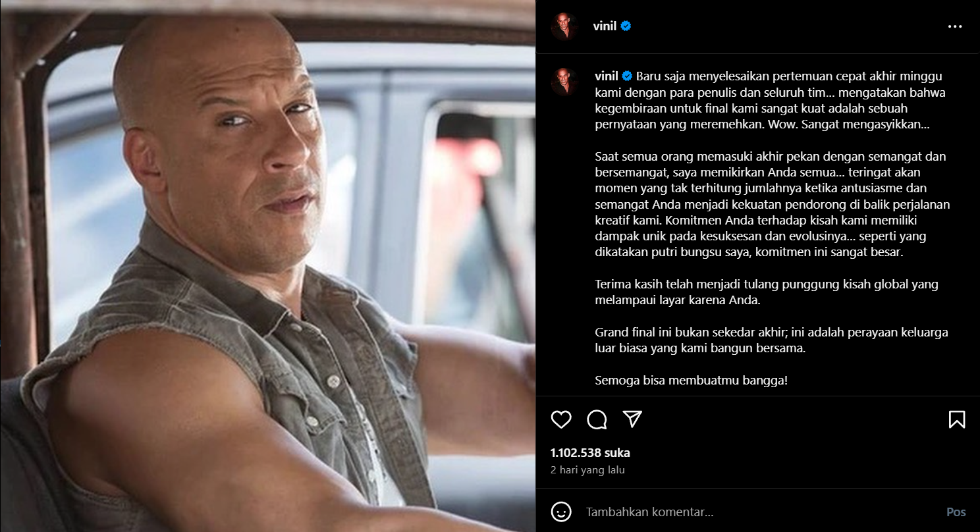
Task: Click the verified badge in the post header
Action: tap(626, 26)
